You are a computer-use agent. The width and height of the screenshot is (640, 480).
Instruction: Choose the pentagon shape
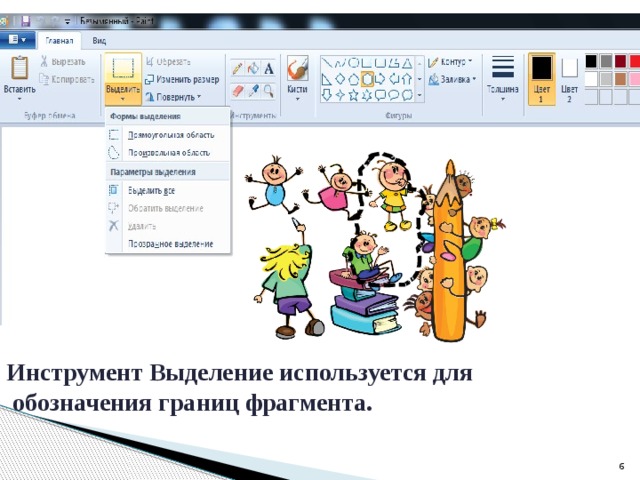[353, 79]
